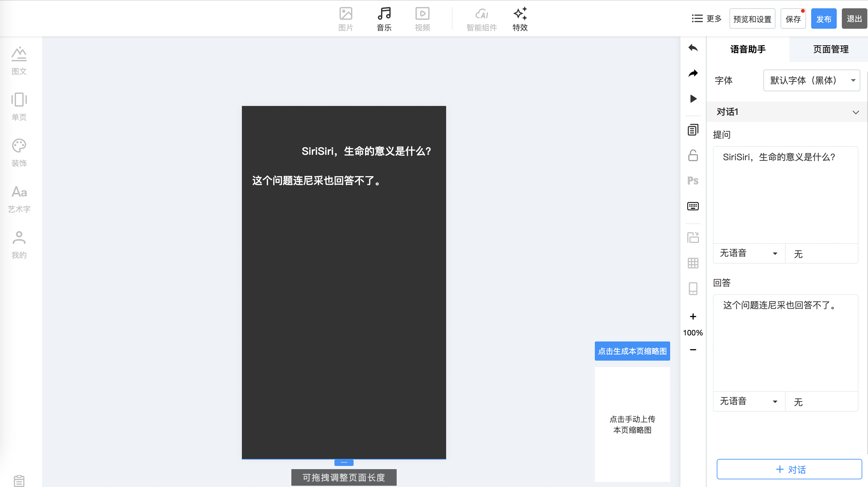Toggle the grid display icon
Screen dimensions: 868x487
(693, 263)
